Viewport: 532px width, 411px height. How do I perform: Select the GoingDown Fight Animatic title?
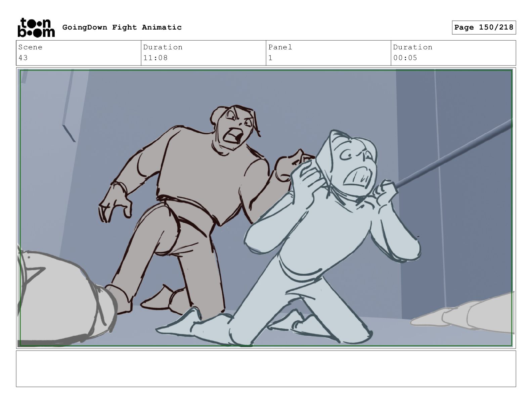point(122,27)
